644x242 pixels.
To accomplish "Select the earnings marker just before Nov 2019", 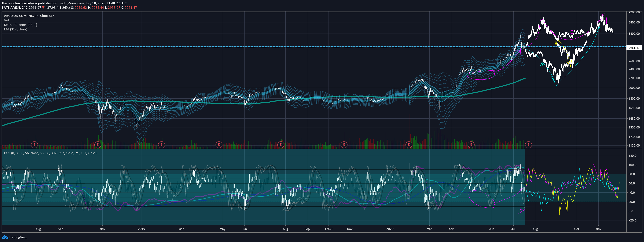I will click(x=344, y=144).
